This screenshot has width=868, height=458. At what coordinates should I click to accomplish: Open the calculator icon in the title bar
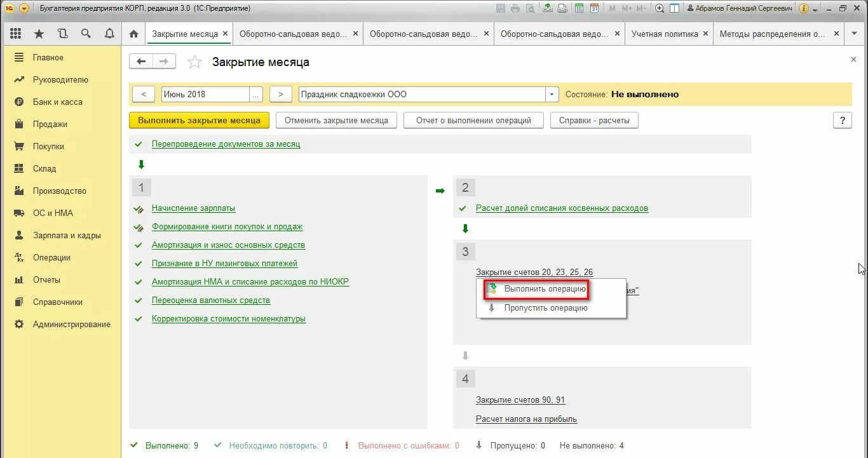[579, 9]
